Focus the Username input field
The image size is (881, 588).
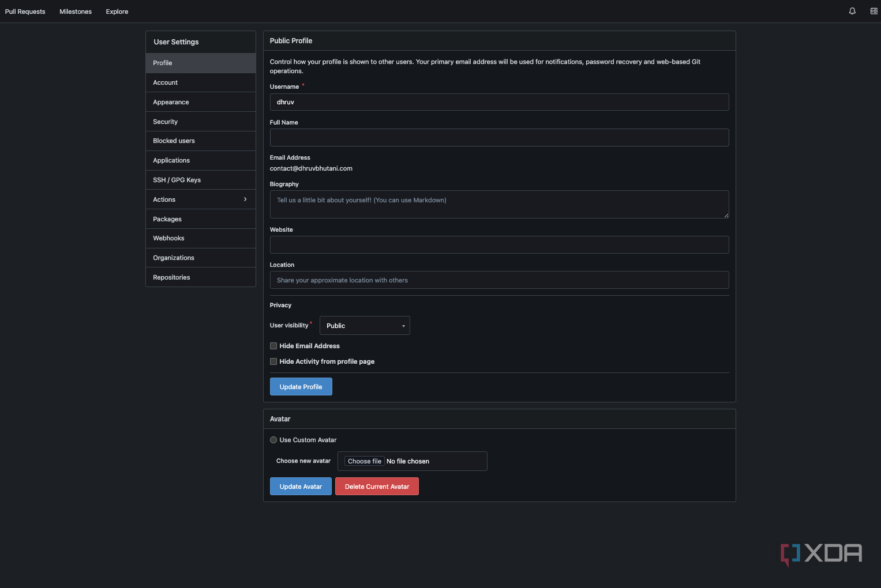pos(500,102)
